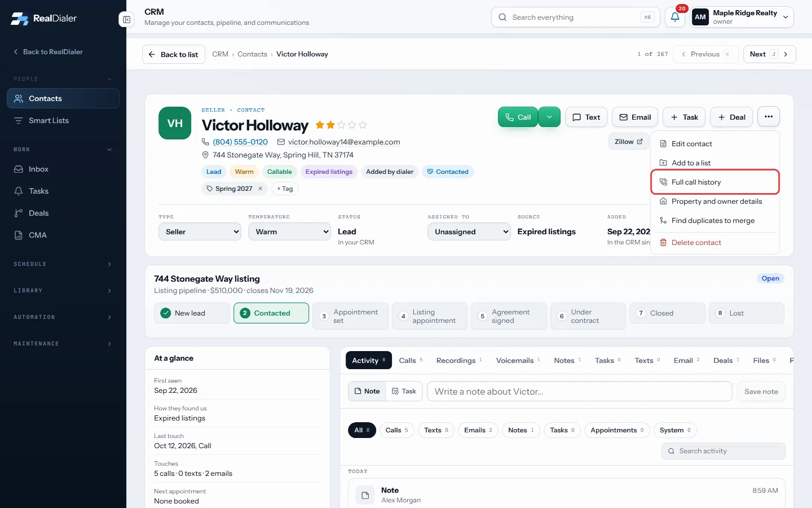812x508 pixels.
Task: Open Tasks in the sidebar
Action: pyautogui.click(x=63, y=191)
